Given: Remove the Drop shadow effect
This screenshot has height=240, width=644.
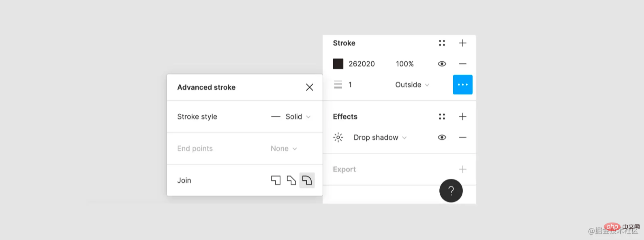Looking at the screenshot, I should click(462, 137).
